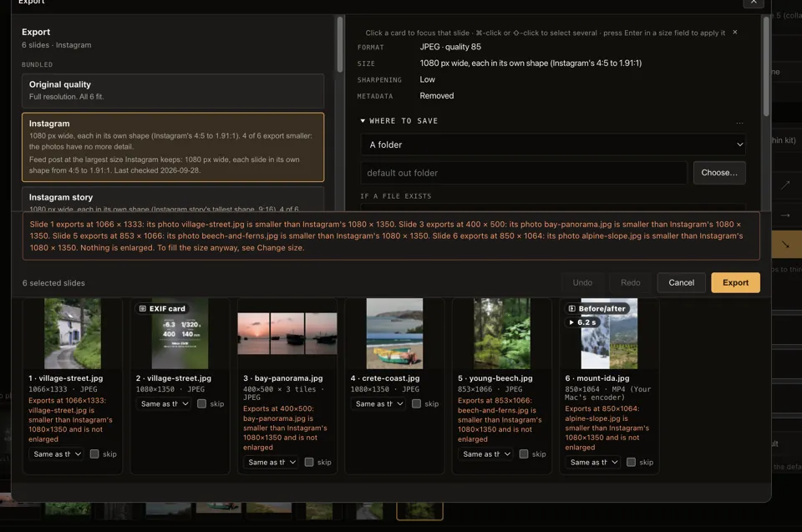Select the up-right arrow in the background panel

coord(785,185)
